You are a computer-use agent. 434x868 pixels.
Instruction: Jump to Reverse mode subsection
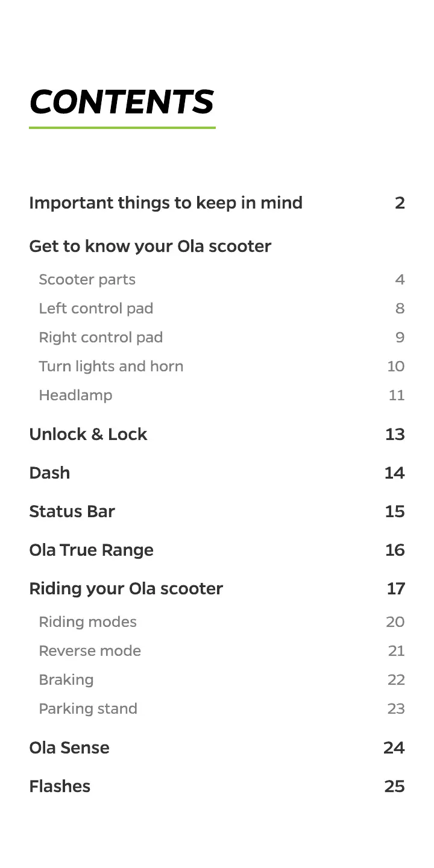(90, 651)
